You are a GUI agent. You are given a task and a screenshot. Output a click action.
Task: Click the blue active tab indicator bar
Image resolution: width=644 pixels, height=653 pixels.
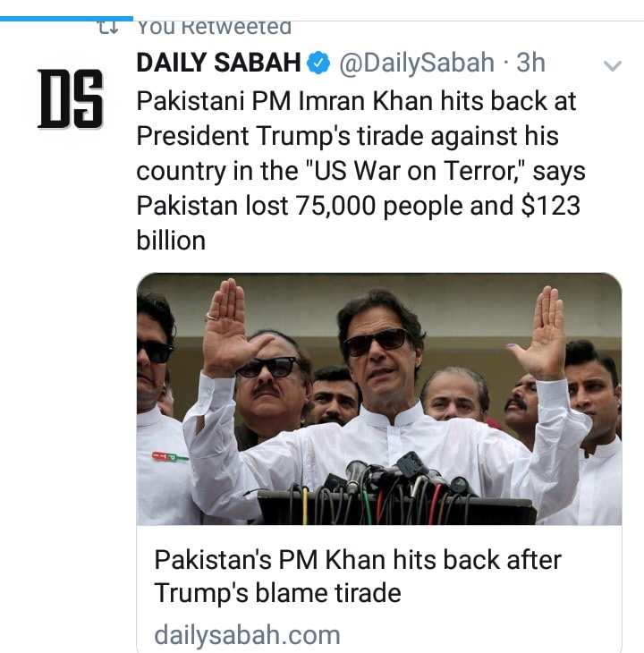[x=66, y=17]
